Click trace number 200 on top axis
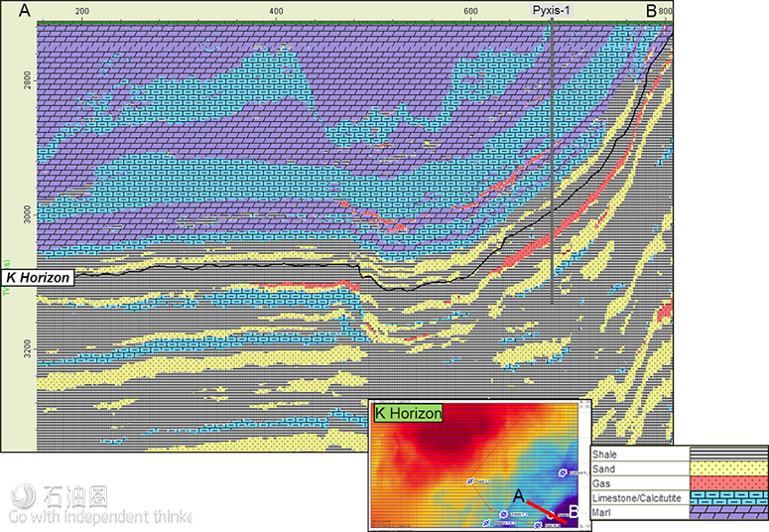This screenshot has height=532, width=769. click(82, 11)
